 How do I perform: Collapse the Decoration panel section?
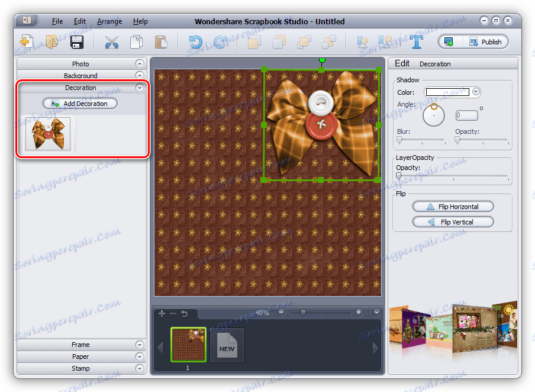coord(139,88)
